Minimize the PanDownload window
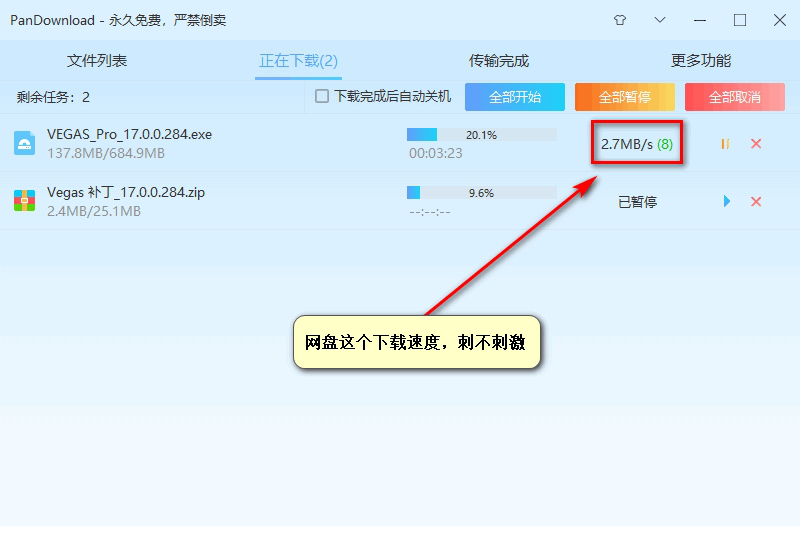This screenshot has width=800, height=549. coord(700,20)
